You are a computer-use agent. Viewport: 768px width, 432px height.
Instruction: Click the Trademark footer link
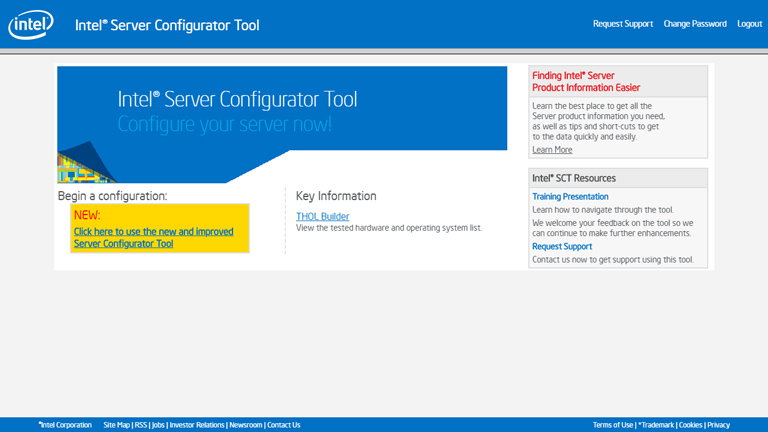click(x=656, y=425)
